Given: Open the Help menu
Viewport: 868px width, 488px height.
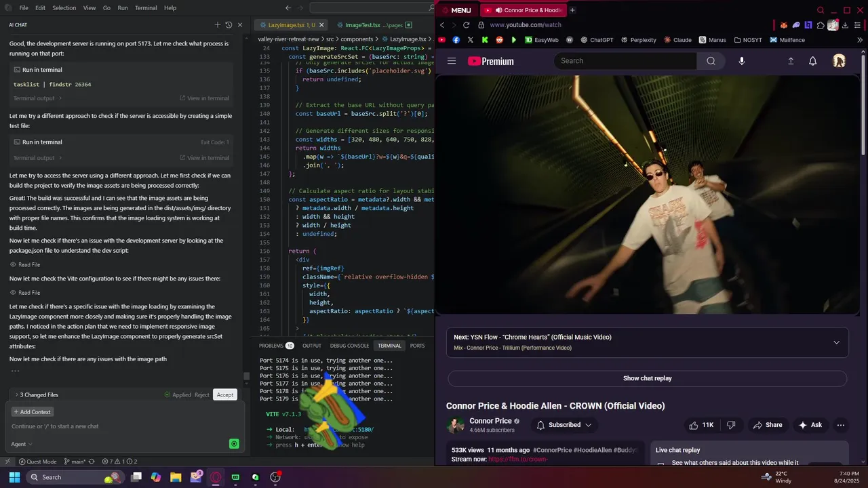Looking at the screenshot, I should tap(170, 8).
